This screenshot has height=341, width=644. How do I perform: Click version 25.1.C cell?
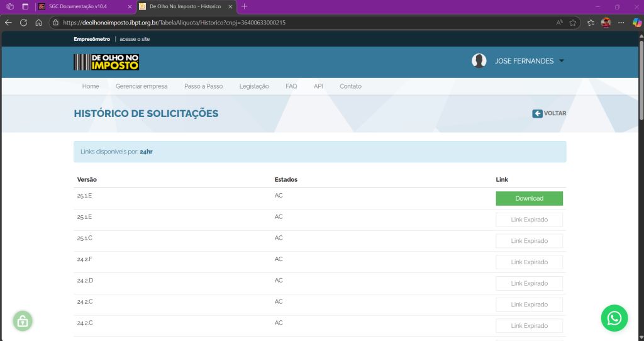[85, 238]
